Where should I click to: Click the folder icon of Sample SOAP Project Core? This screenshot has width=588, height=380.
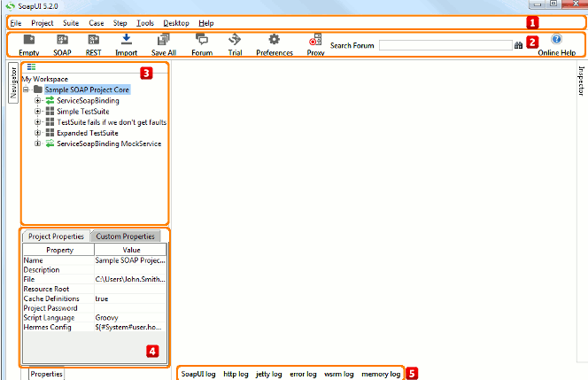point(38,89)
